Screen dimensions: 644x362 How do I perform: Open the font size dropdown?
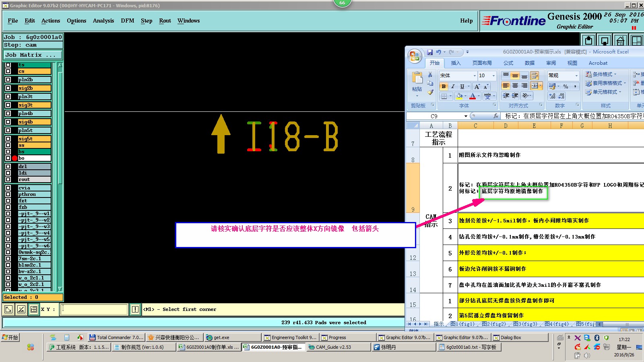pos(494,76)
